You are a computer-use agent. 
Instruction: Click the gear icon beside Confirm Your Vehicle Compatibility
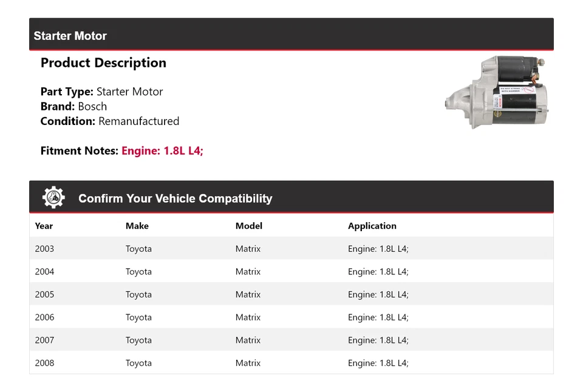[53, 198]
